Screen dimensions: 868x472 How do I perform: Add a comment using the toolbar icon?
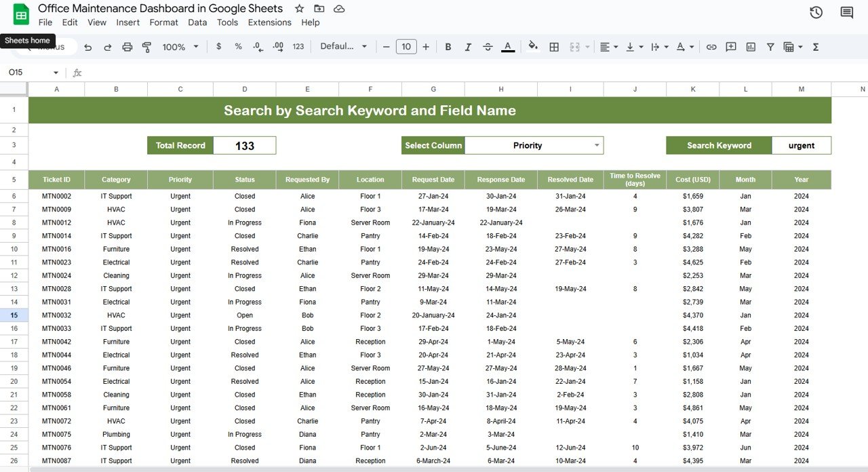click(730, 47)
